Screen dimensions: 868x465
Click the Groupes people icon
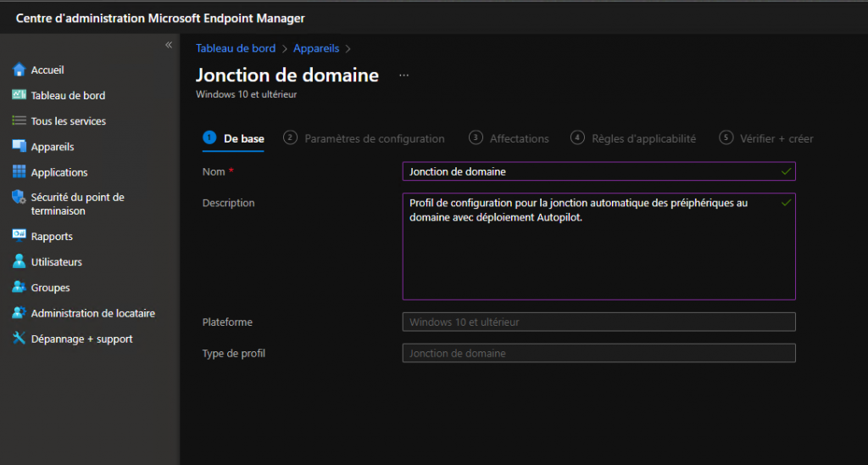(x=19, y=287)
